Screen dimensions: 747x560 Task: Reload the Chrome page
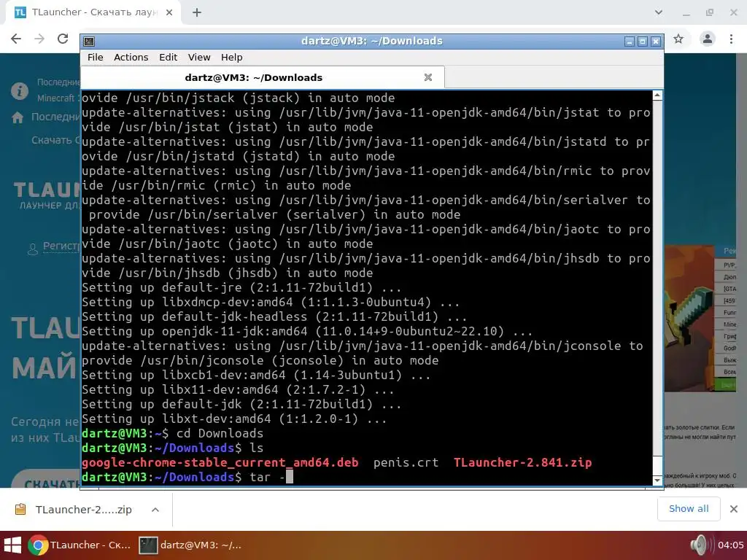pyautogui.click(x=63, y=39)
